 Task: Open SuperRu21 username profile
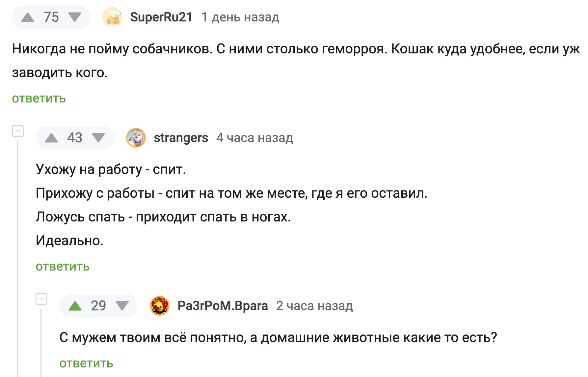coord(161,17)
